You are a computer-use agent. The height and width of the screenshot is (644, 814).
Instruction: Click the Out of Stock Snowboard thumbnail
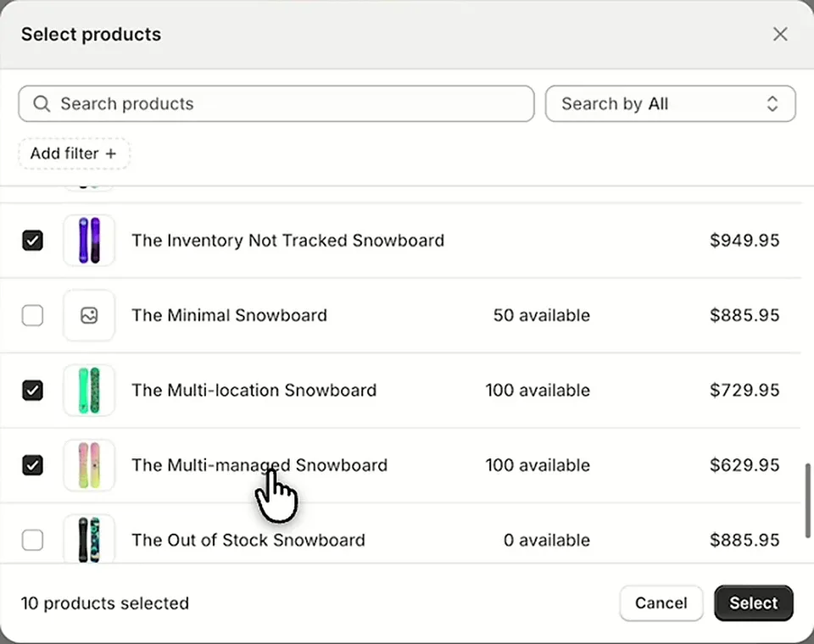89,539
